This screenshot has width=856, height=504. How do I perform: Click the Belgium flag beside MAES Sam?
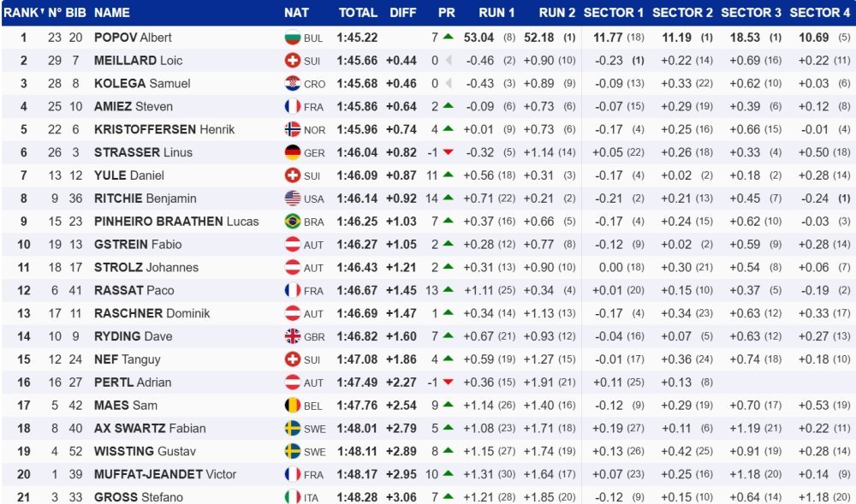point(293,405)
